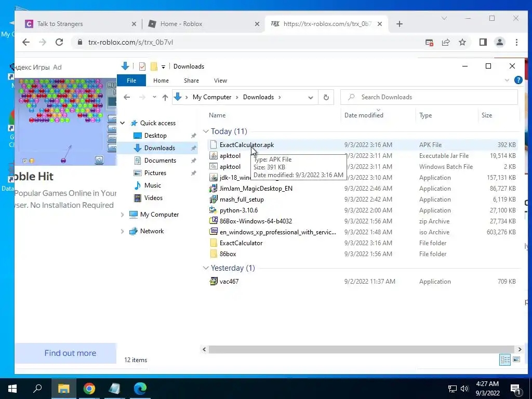532x399 pixels.
Task: Click the New folder quick access toolbar icon
Action: point(154,66)
